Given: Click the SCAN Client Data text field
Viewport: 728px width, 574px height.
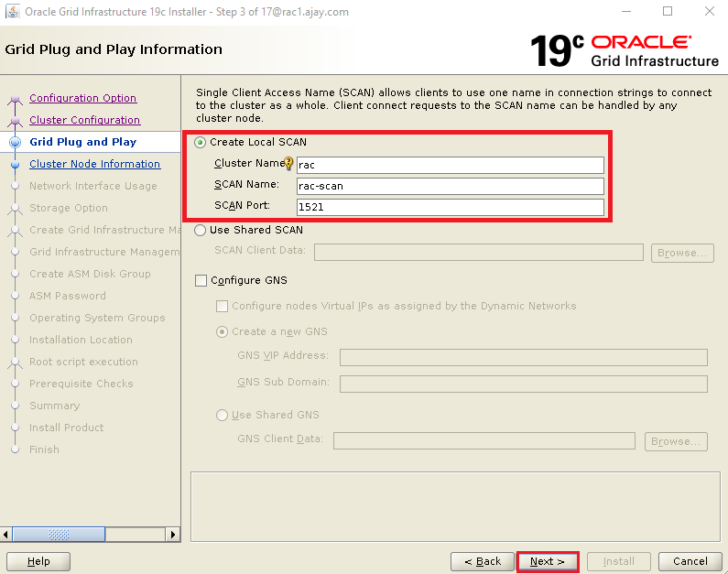Looking at the screenshot, I should (479, 253).
